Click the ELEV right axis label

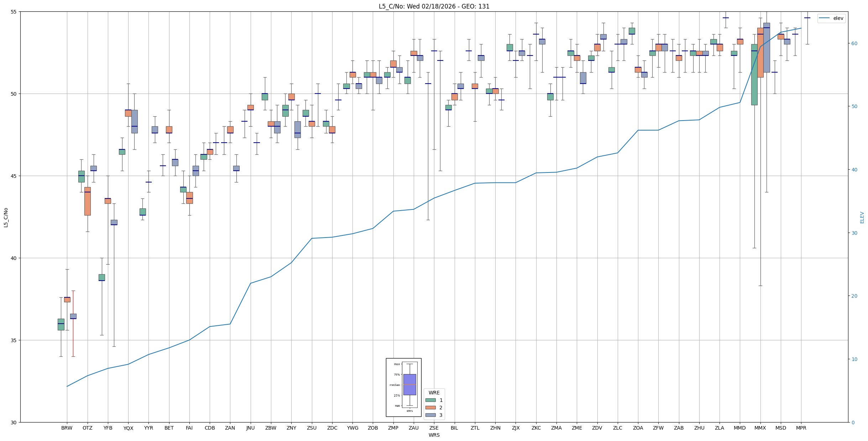point(862,217)
